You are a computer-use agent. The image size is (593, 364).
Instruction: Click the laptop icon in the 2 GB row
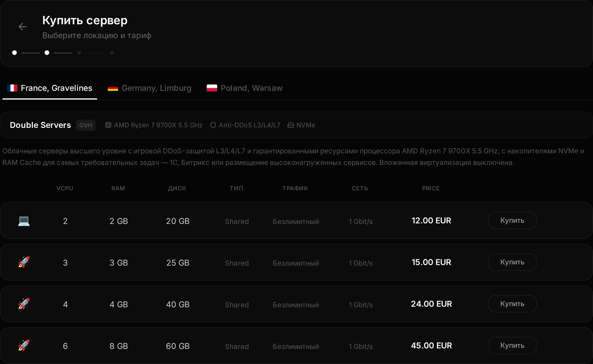pos(24,221)
